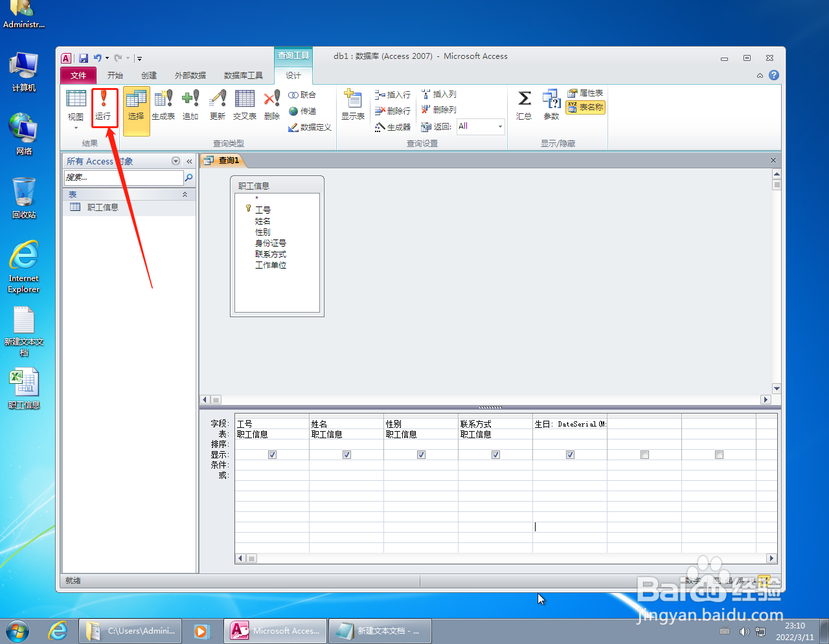Open Access help question mark icon
The image size is (829, 644).
[774, 75]
